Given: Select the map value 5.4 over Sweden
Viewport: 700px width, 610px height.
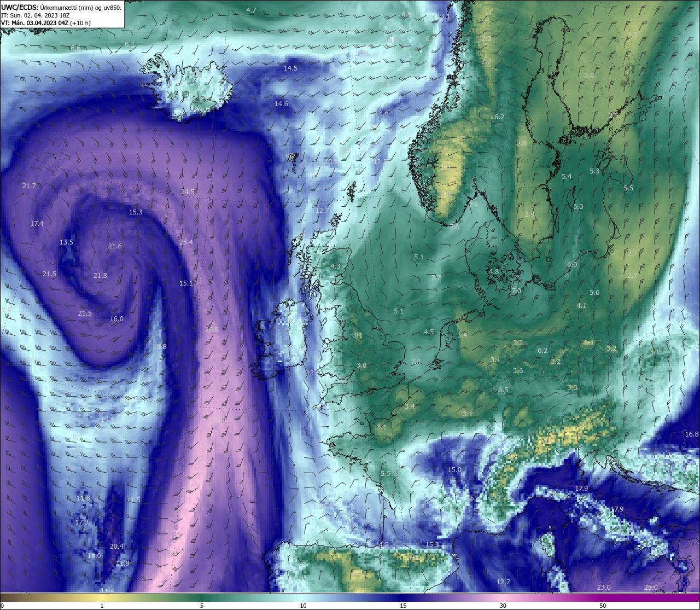Looking at the screenshot, I should [567, 177].
